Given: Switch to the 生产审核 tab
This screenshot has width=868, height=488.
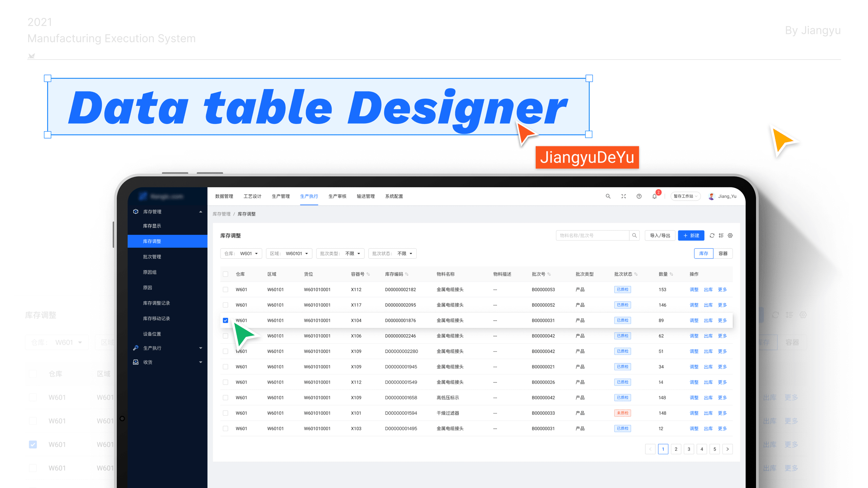Looking at the screenshot, I should click(337, 196).
